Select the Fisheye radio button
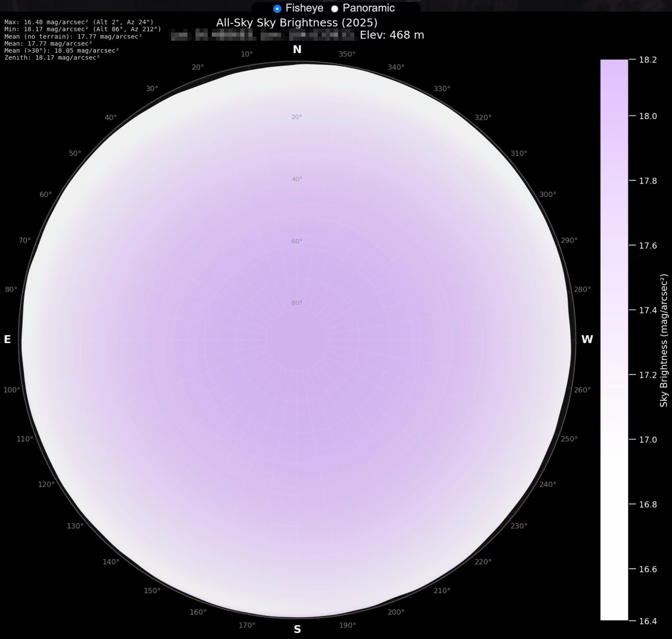 click(x=277, y=8)
